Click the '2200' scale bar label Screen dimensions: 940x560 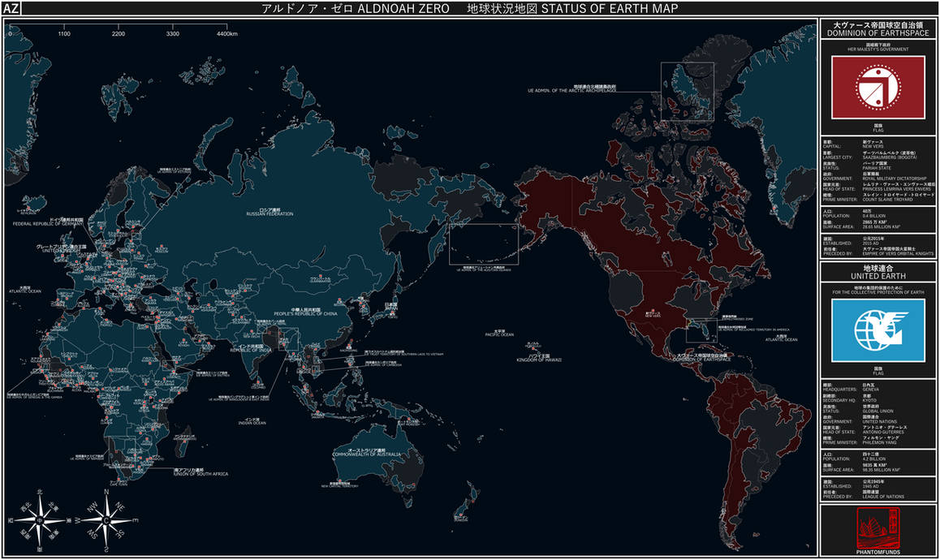[118, 34]
